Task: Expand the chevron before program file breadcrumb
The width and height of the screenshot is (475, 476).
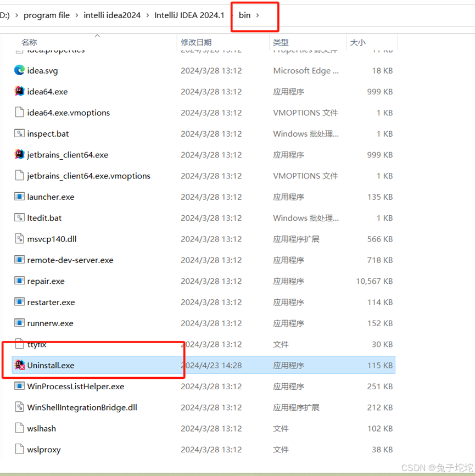Action: click(x=16, y=15)
